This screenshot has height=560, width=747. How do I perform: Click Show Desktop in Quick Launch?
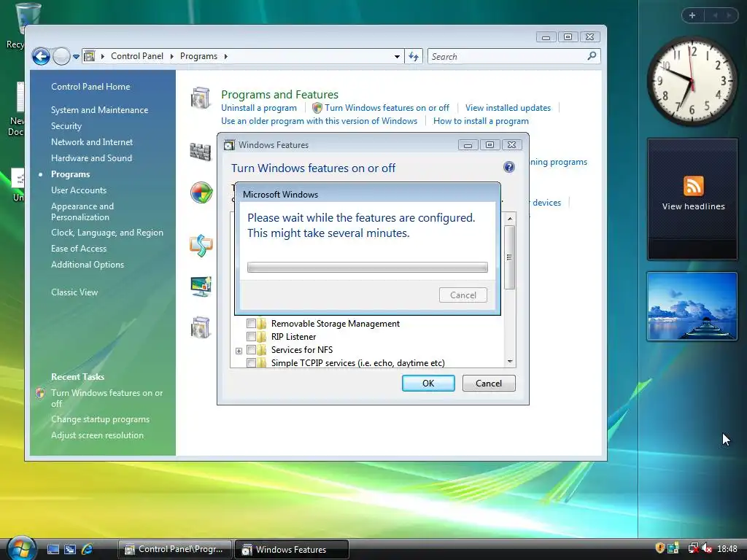point(53,549)
